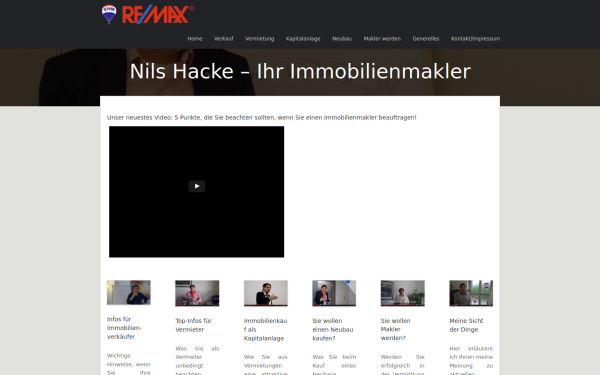Open thumbnail for Makler werden
The height and width of the screenshot is (375, 600).
[x=403, y=293]
